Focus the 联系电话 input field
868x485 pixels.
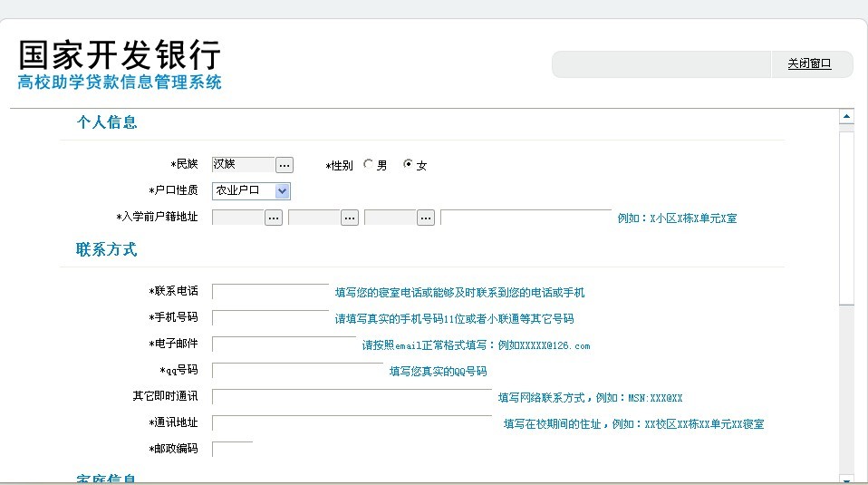coord(271,292)
